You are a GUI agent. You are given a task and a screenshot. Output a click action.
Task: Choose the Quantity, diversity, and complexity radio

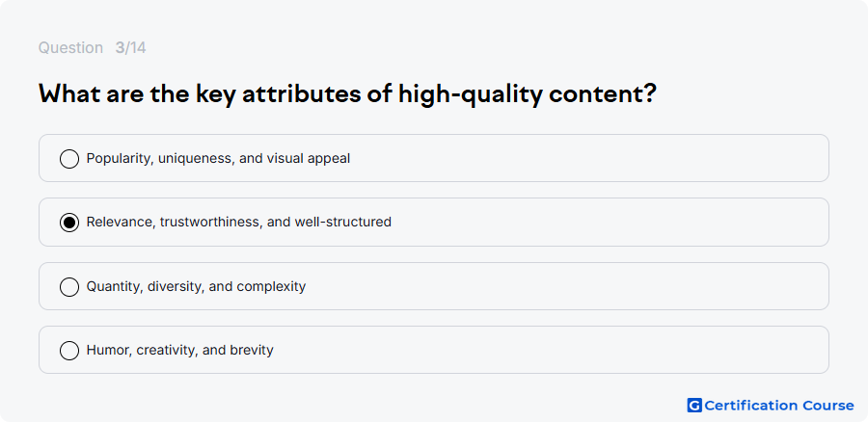coord(69,287)
